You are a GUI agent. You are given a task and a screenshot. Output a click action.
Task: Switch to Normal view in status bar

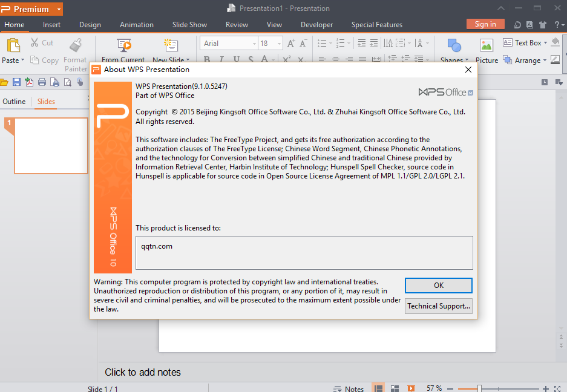pos(378,388)
